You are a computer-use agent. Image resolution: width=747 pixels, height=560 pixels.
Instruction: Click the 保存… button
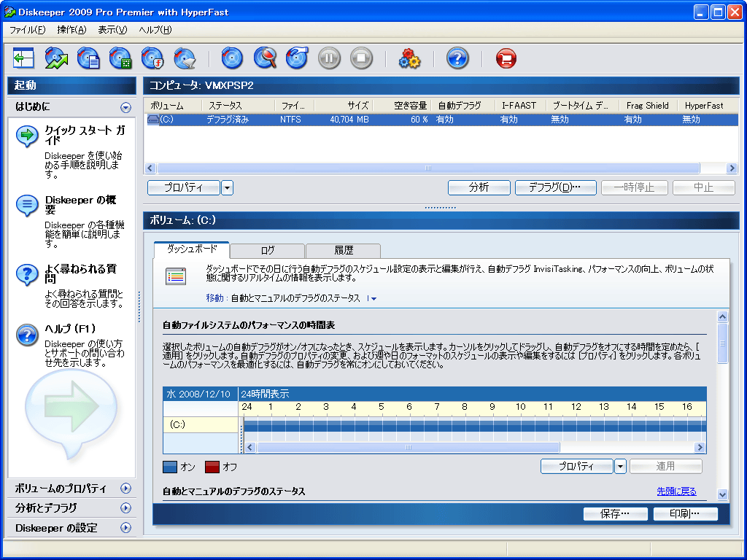pyautogui.click(x=616, y=514)
